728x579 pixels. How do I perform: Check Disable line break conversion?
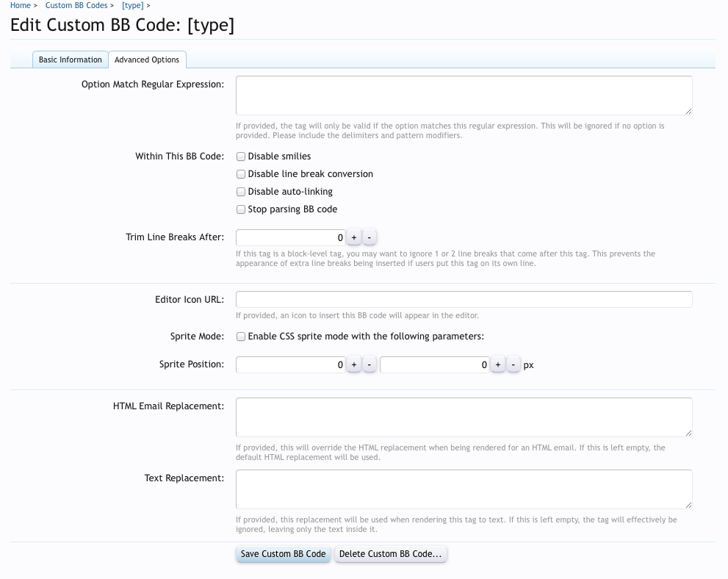tap(241, 174)
